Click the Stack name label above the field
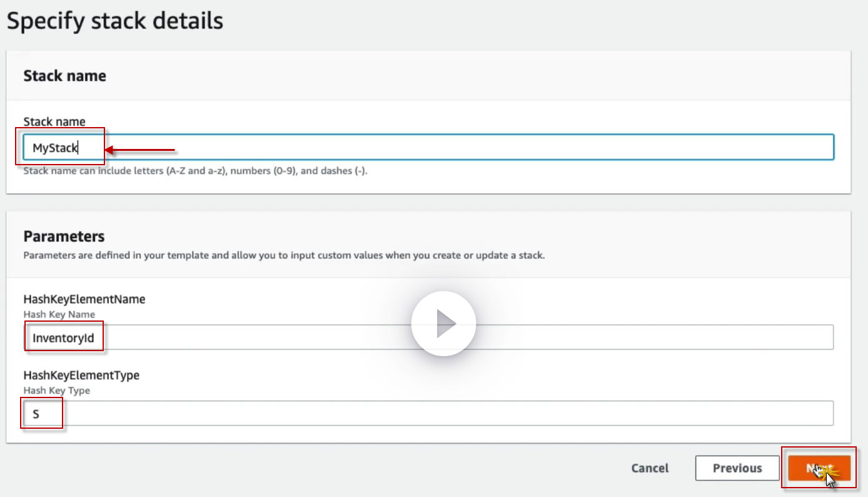 tap(54, 121)
